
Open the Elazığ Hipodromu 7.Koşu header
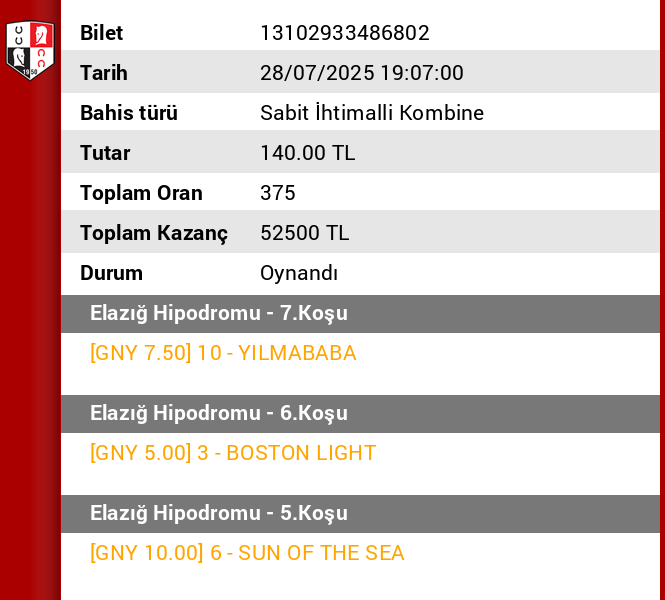[219, 313]
